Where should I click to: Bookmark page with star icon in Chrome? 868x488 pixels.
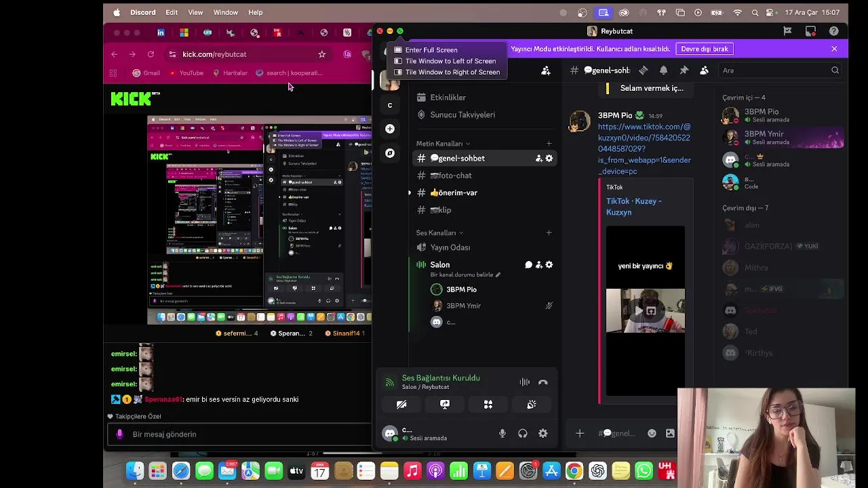(x=322, y=54)
